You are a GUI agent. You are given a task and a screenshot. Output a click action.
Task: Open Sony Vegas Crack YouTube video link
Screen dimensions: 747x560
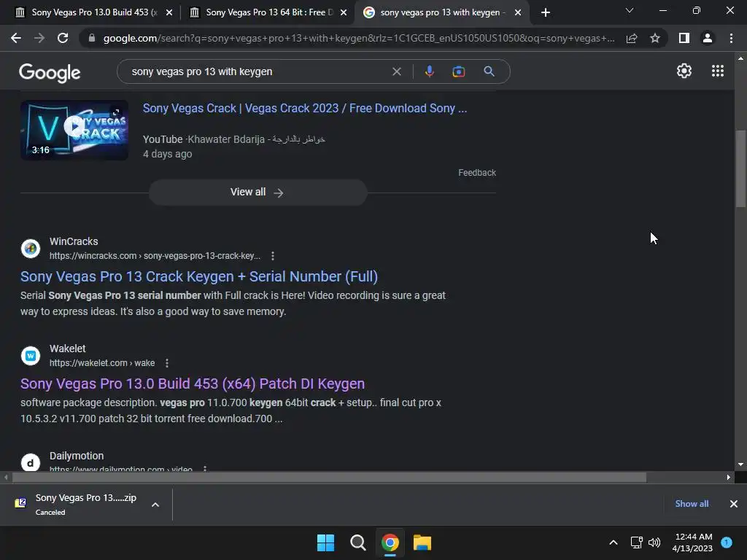305,109
